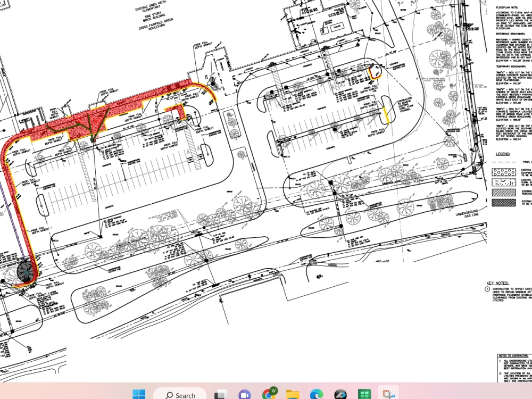This screenshot has height=399, width=532.
Task: Click the "REFERENCE BENCHMARK:" heading
Action: [x=510, y=34]
